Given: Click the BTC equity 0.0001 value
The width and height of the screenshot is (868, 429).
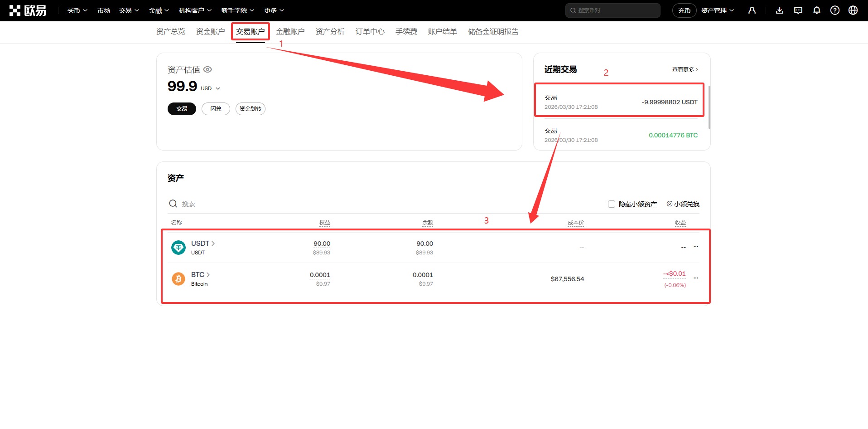Looking at the screenshot, I should click(320, 275).
